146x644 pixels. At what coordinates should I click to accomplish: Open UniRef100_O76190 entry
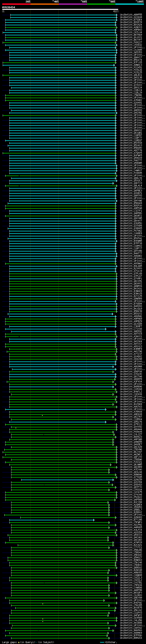[x=131, y=374]
